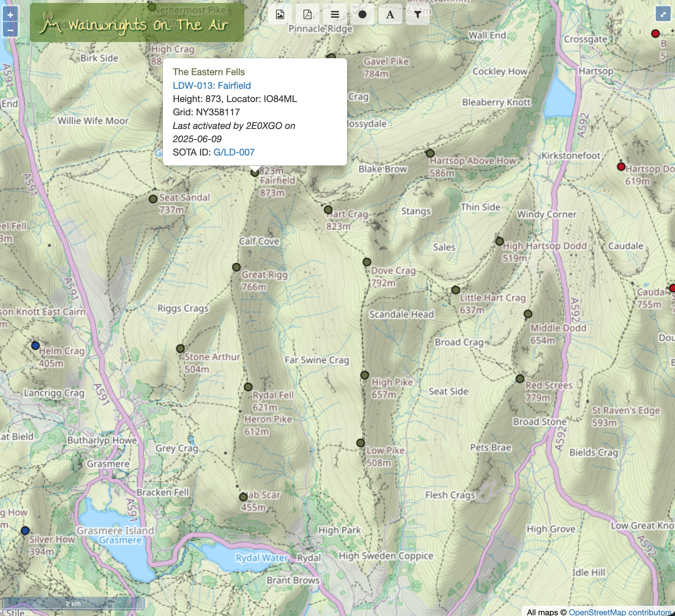The height and width of the screenshot is (616, 675).
Task: Click the red Hartsop Dodd marker
Action: tap(621, 167)
